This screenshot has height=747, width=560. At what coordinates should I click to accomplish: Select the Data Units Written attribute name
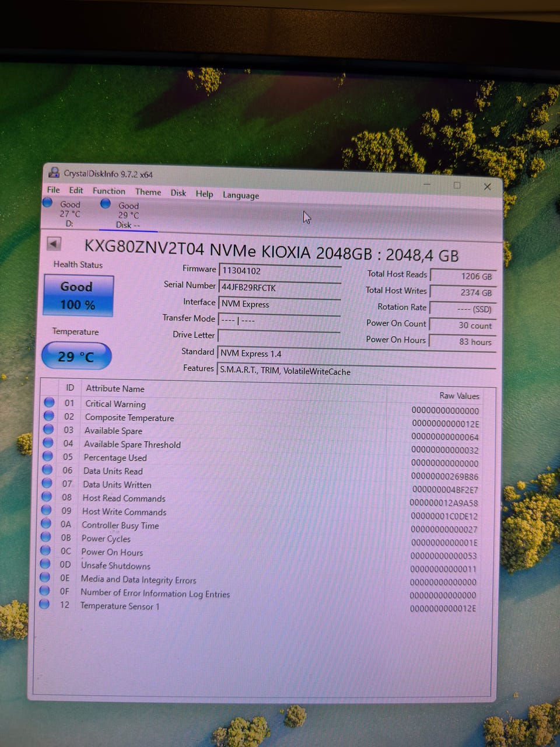(117, 484)
